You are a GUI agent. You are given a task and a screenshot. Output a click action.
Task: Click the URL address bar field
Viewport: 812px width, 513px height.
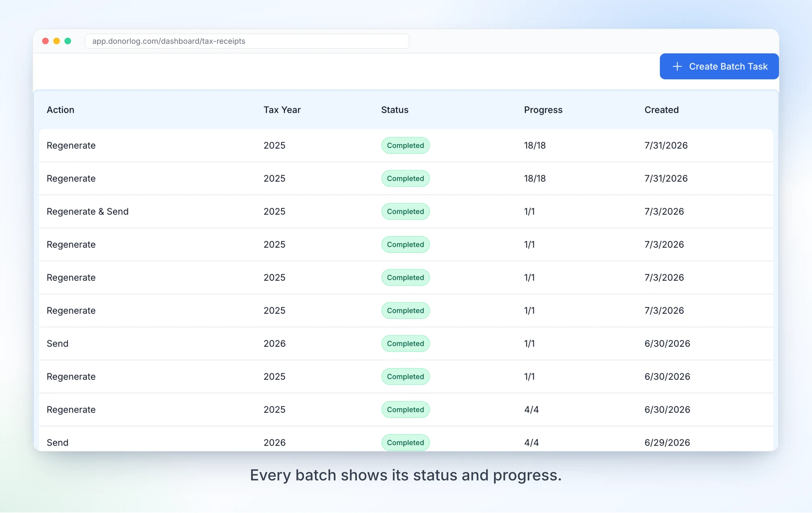click(x=247, y=41)
